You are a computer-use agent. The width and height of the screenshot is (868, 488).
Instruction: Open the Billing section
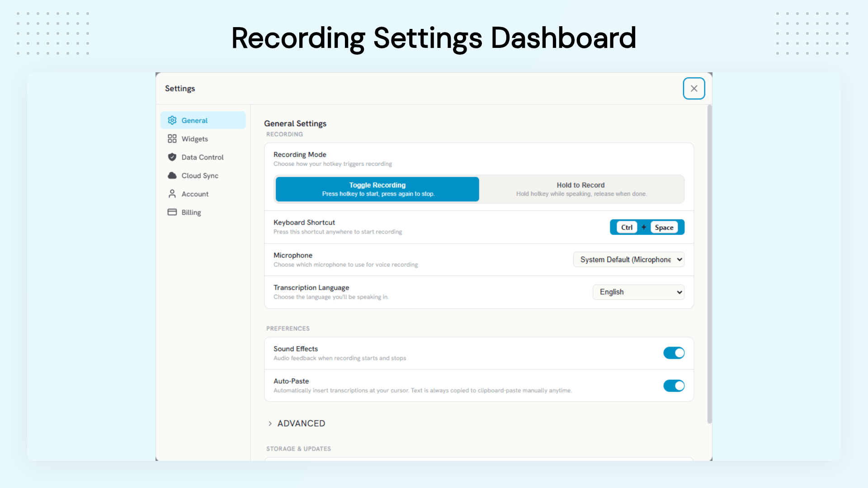point(203,212)
